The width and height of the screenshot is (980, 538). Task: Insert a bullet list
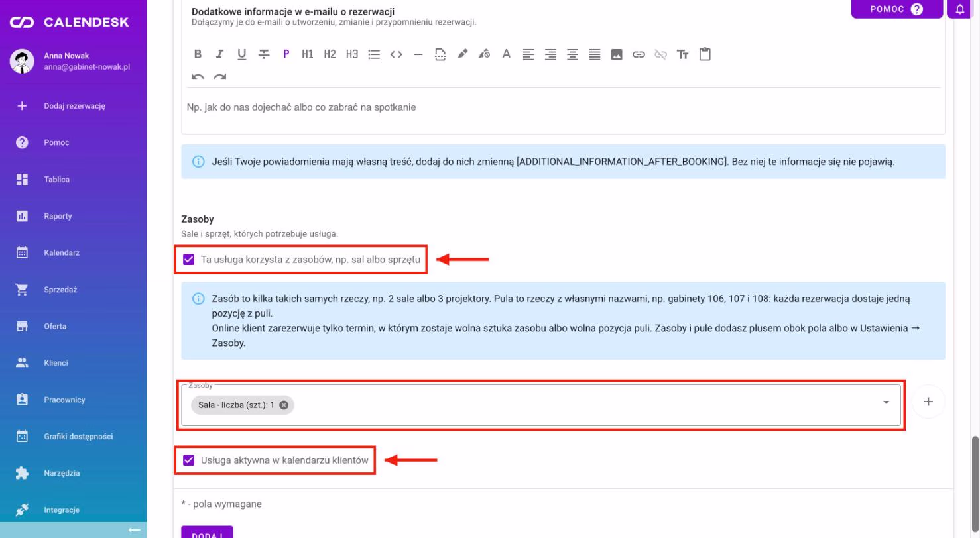tap(374, 54)
